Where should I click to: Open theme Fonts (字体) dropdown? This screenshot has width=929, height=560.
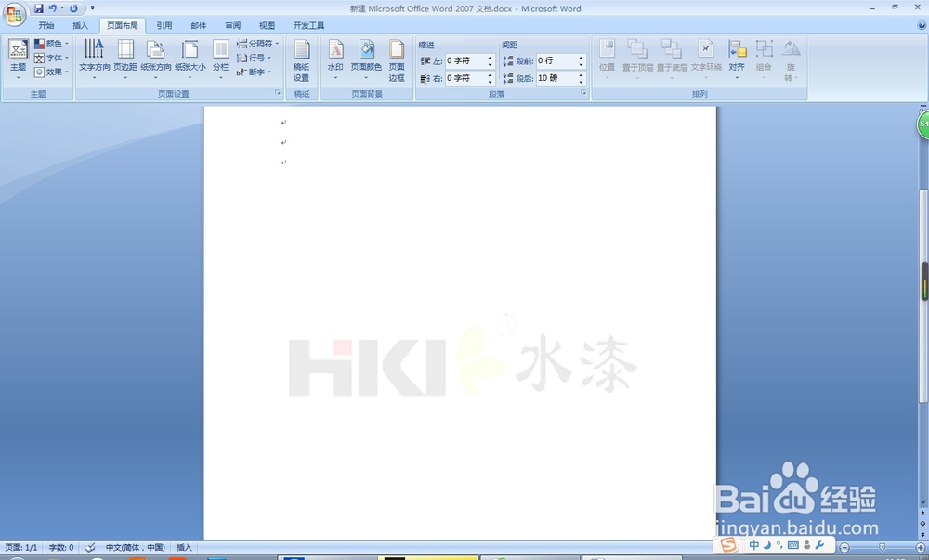(51, 58)
